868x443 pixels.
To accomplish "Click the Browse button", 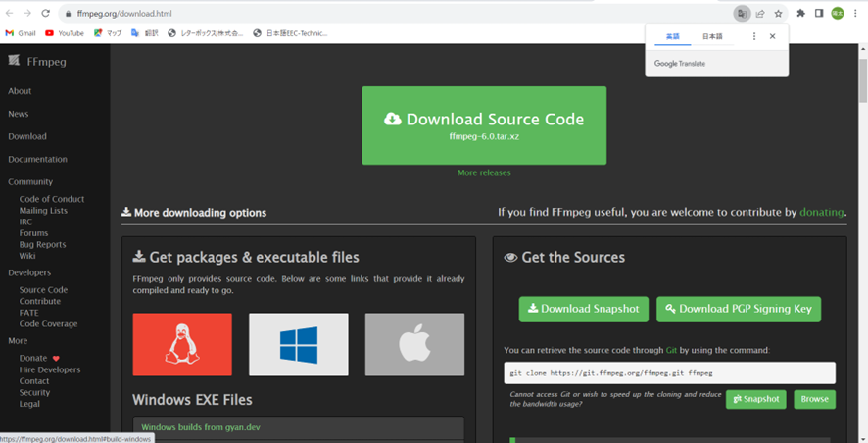I will 814,399.
